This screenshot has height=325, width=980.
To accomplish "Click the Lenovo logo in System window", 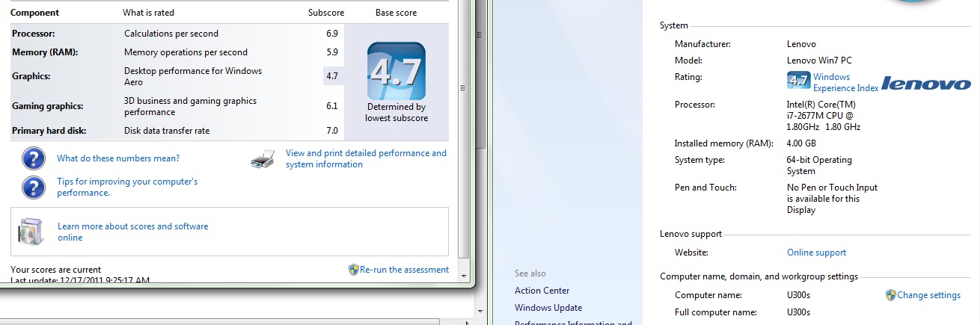I will [x=925, y=84].
